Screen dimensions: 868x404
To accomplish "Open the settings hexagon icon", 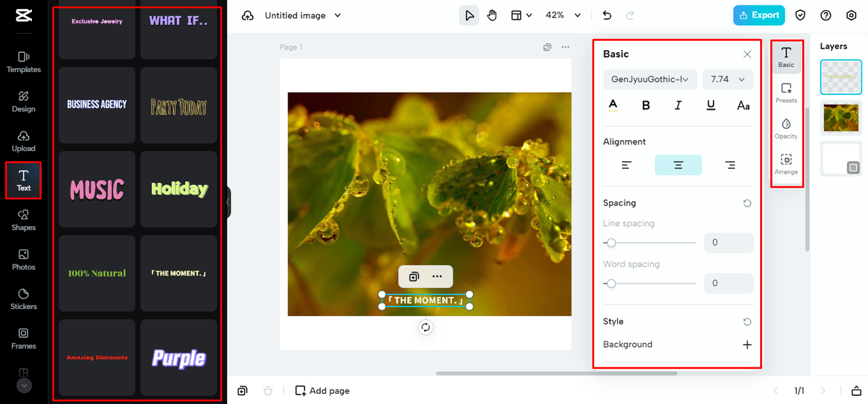I will [852, 15].
